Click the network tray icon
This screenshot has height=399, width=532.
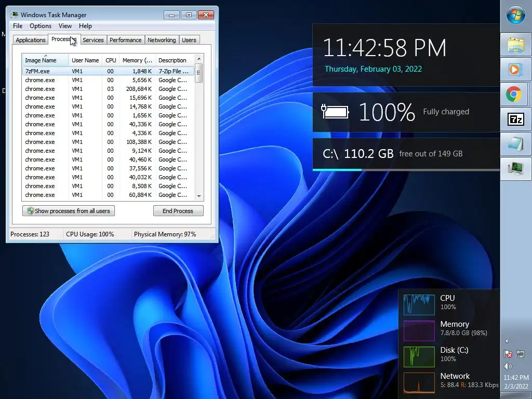521,354
